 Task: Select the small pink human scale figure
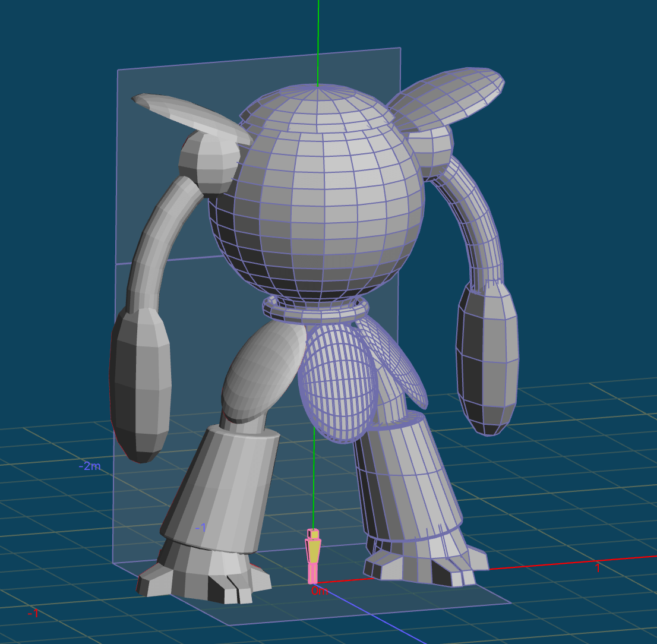[313, 555]
